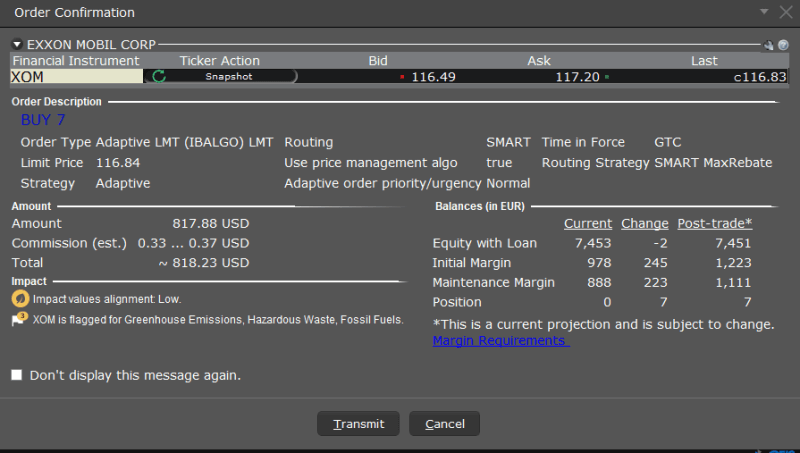Click the flagged-issues flag icon
This screenshot has width=800, height=453.
19,319
